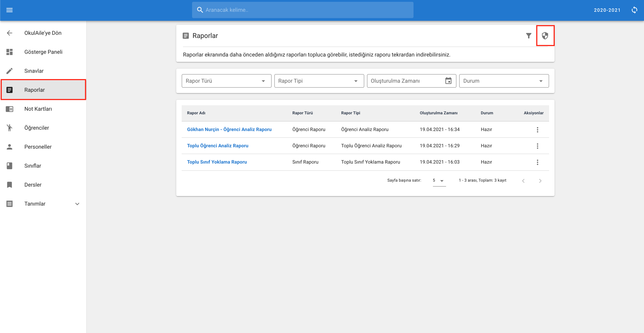This screenshot has width=644, height=333.
Task: Open Toplu Sınıf Yoklama Raporu link
Action: [217, 162]
